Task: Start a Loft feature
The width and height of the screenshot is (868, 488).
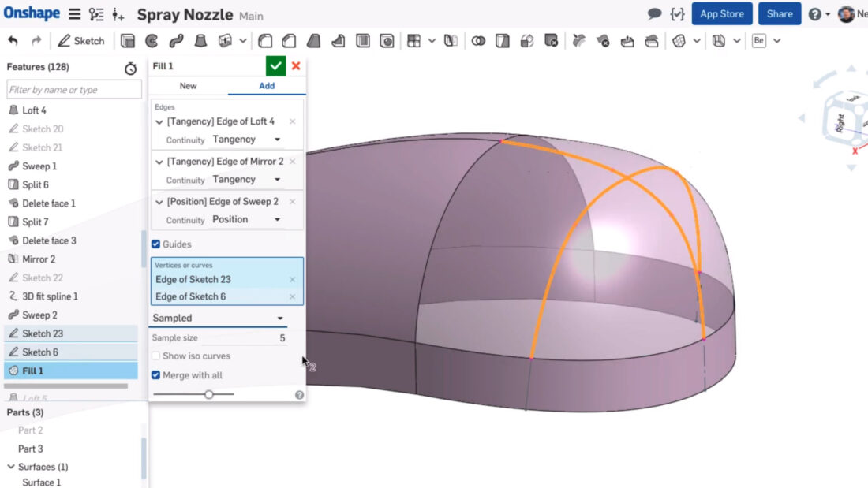Action: point(201,40)
